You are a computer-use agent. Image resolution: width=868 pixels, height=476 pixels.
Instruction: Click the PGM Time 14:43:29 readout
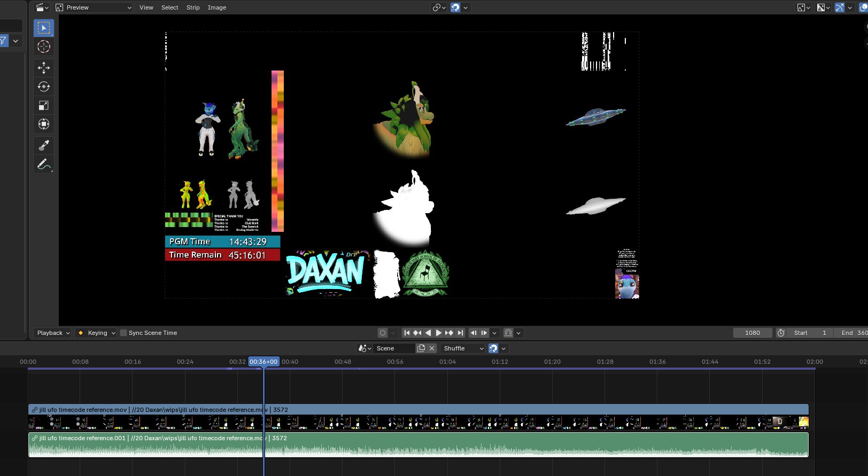(x=222, y=241)
